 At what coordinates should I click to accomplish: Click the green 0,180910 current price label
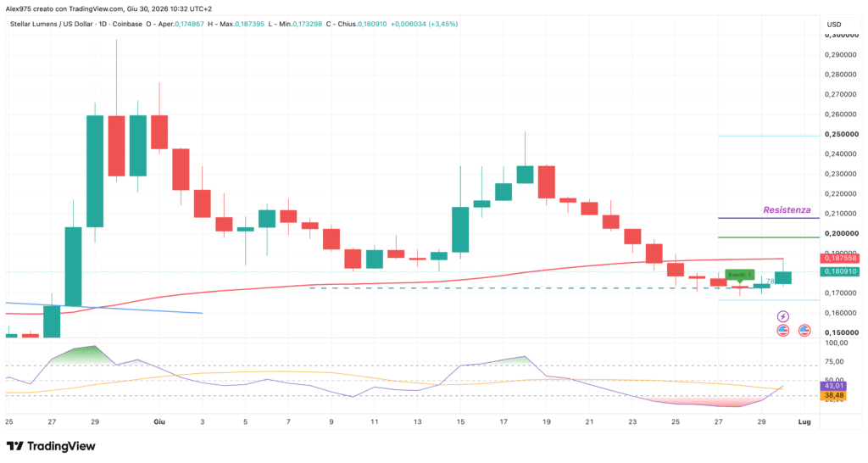click(841, 271)
